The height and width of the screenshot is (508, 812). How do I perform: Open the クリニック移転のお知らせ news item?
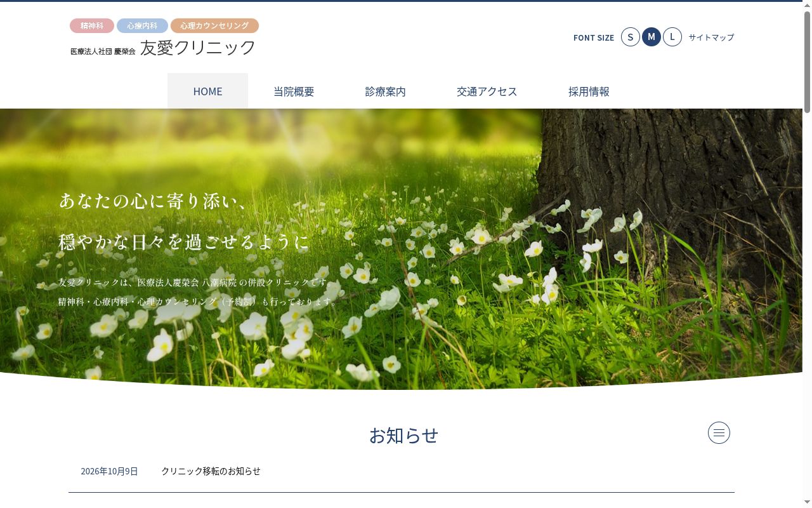tap(211, 471)
